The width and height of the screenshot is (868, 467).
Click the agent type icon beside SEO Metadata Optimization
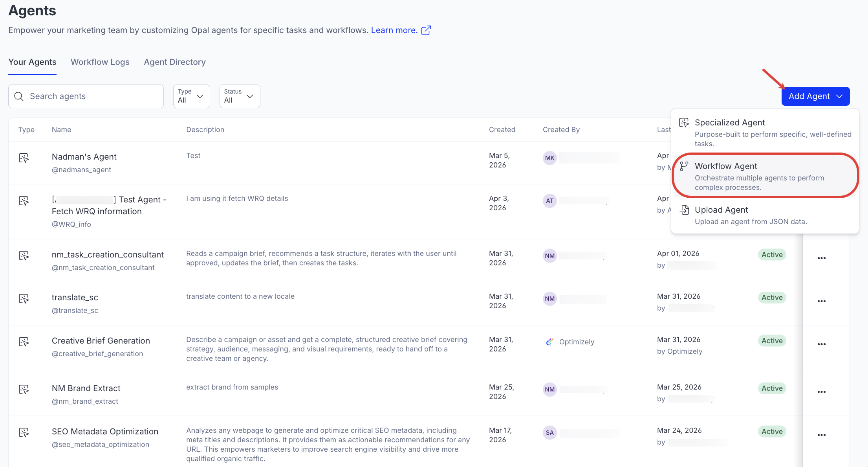tap(24, 432)
